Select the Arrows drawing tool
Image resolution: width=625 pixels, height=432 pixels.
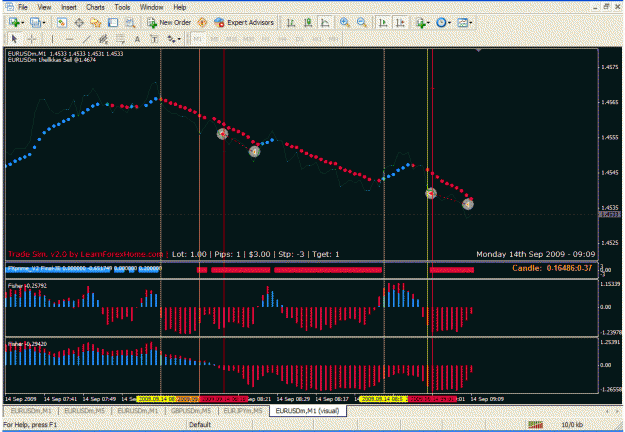(171, 39)
